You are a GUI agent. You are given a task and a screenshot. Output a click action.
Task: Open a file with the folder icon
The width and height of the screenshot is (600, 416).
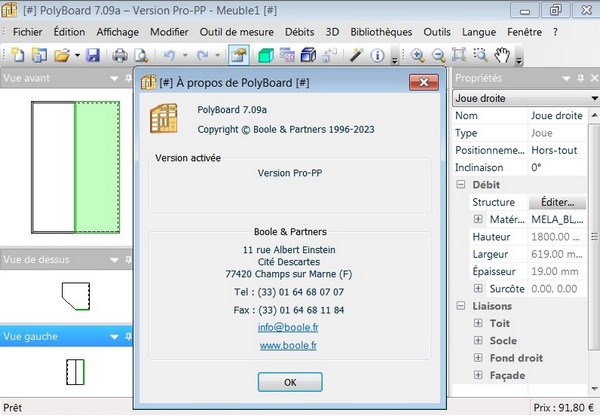(62, 55)
